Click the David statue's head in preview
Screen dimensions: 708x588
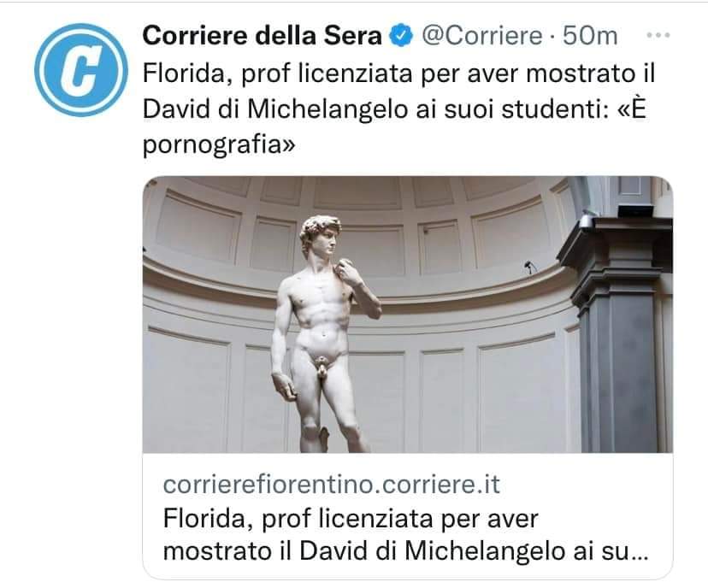coord(320,235)
